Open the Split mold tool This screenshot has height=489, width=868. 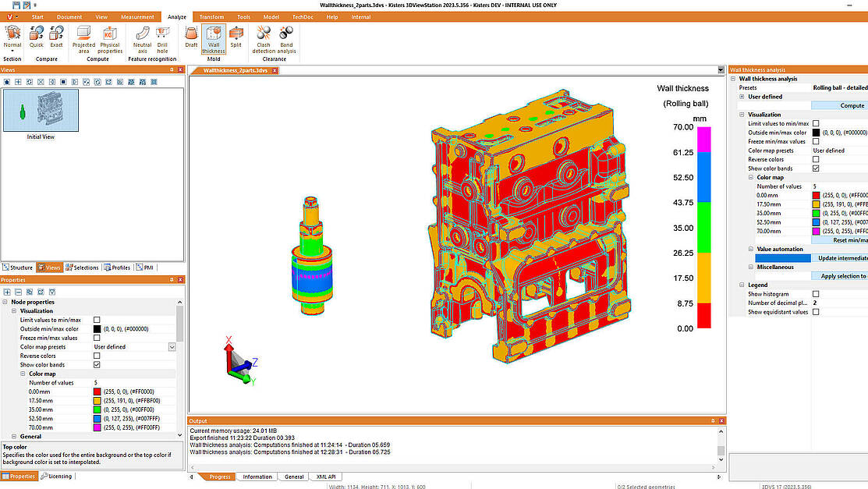pos(236,37)
